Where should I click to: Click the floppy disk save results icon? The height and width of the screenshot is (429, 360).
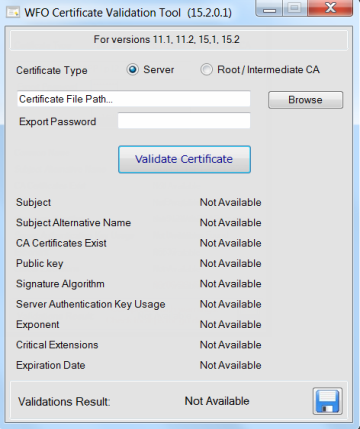point(327,401)
